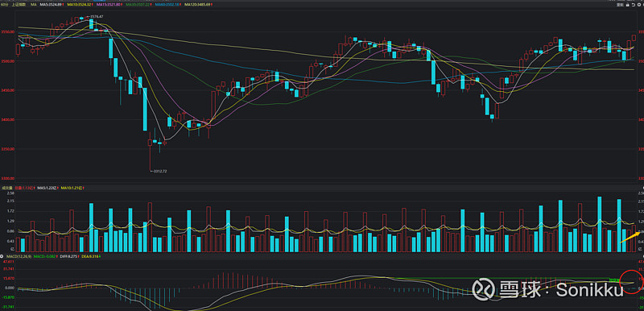Viewport: 644px width, 311px height.
Task: Click the lock icon in top-right toolbar
Action: click(x=628, y=5)
